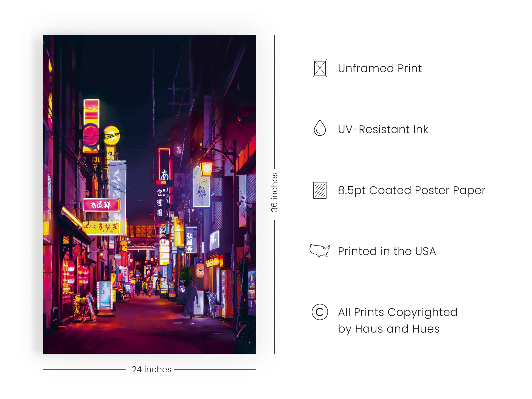The height and width of the screenshot is (399, 532).
Task: Click the unframed print crossed-box icon
Action: [x=320, y=68]
